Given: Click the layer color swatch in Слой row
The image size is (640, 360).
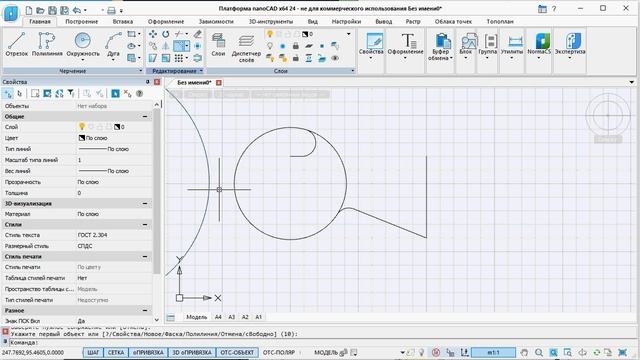Looking at the screenshot, I should coord(117,127).
